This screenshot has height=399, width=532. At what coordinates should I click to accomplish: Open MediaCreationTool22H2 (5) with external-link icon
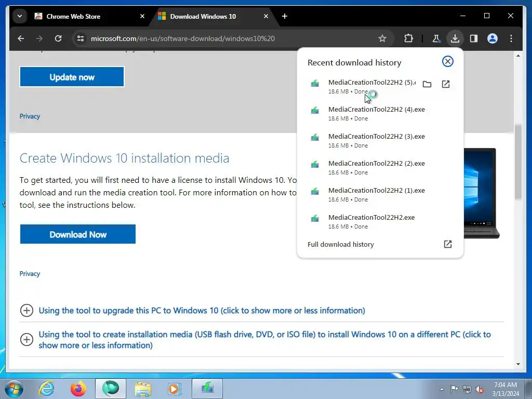click(445, 84)
